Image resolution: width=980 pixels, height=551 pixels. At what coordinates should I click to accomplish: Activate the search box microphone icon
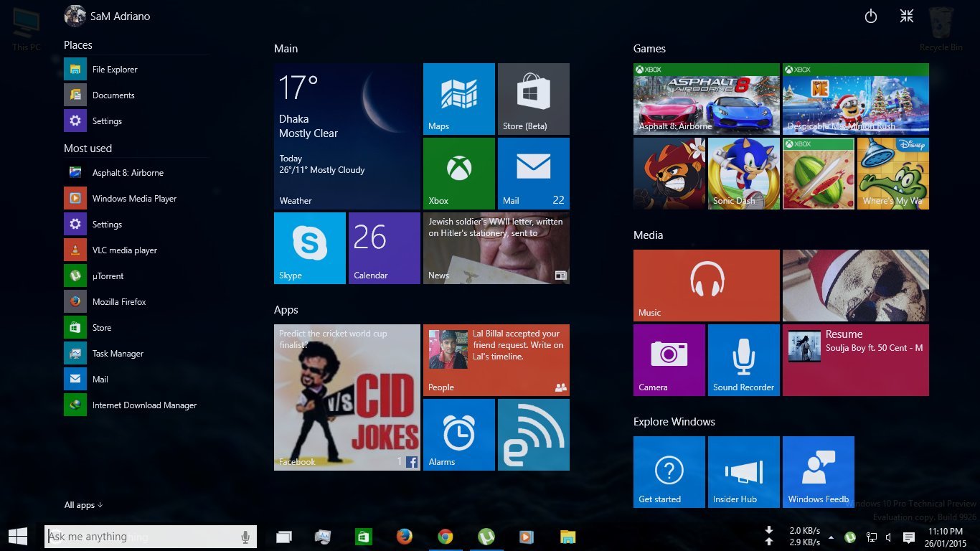tap(245, 537)
